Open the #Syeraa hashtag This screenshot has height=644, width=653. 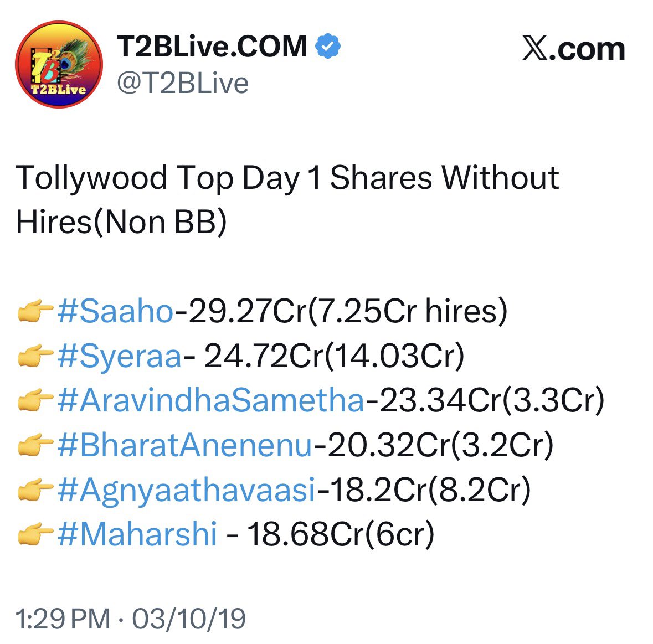[x=119, y=356]
